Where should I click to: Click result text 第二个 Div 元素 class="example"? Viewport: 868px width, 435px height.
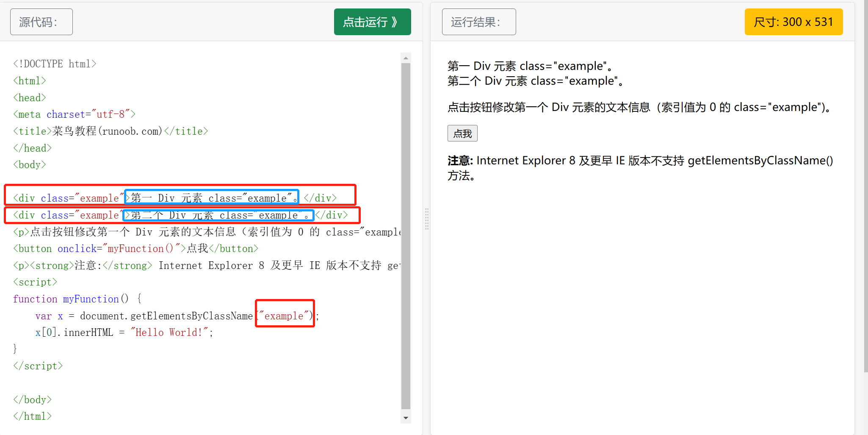pyautogui.click(x=536, y=81)
